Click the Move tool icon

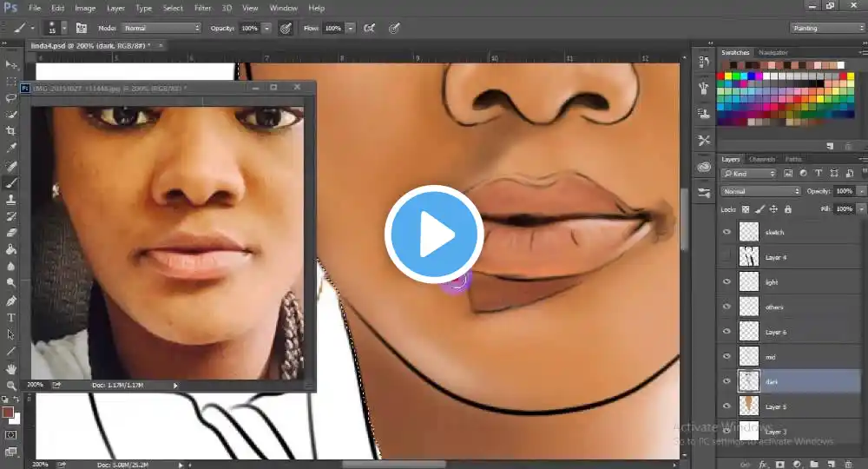[x=10, y=65]
